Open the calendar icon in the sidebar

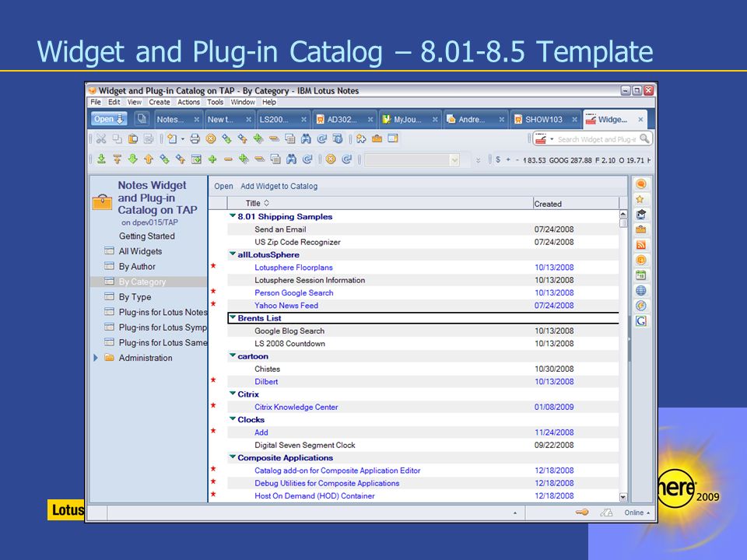click(x=640, y=275)
